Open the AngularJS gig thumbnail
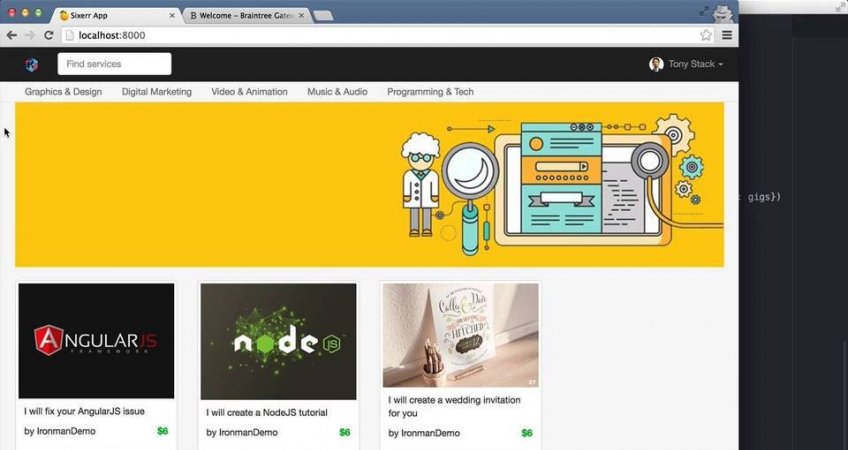This screenshot has width=848, height=450. [96, 341]
